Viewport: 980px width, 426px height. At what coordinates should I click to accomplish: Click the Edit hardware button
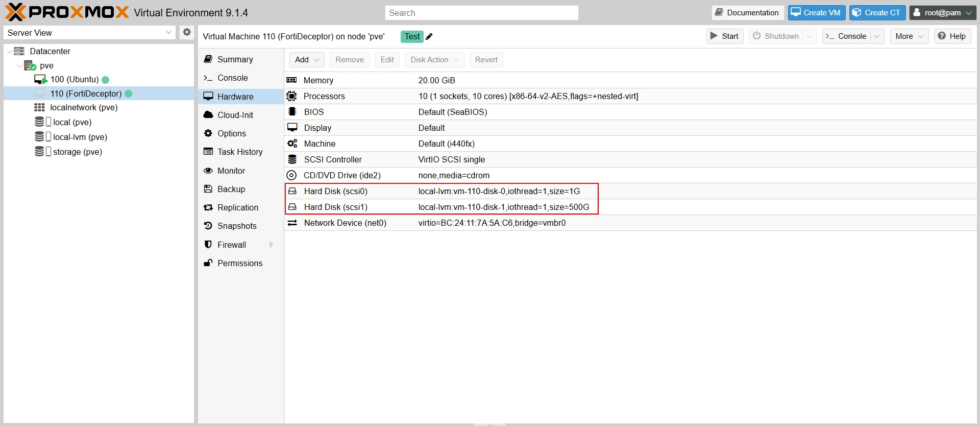click(387, 60)
